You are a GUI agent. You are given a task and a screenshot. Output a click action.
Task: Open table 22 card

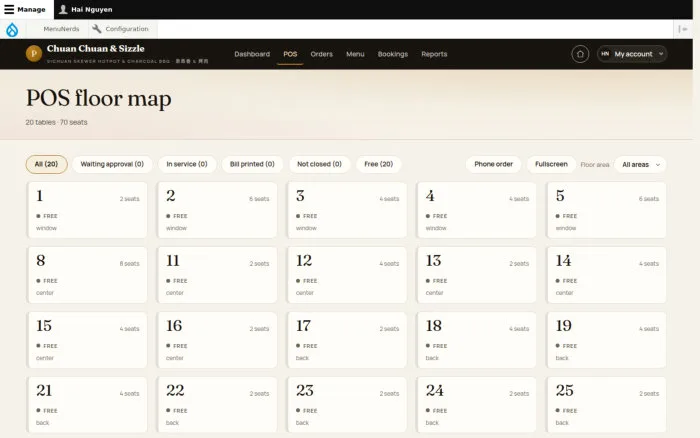point(217,405)
